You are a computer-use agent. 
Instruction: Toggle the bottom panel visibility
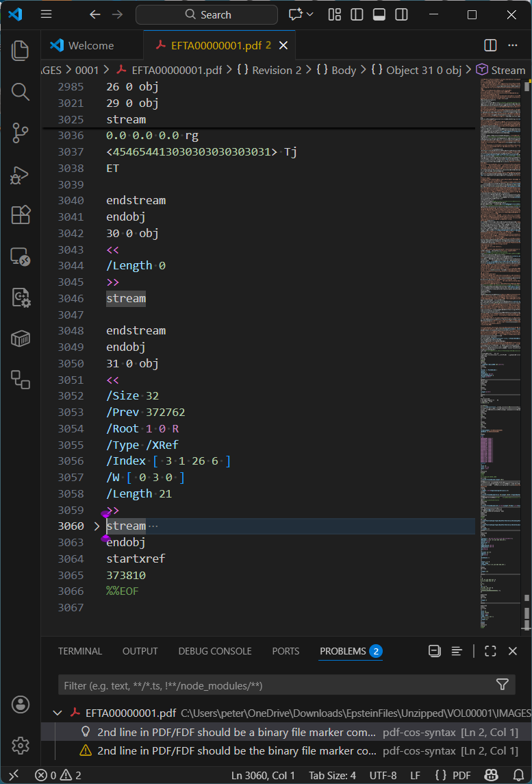click(379, 14)
